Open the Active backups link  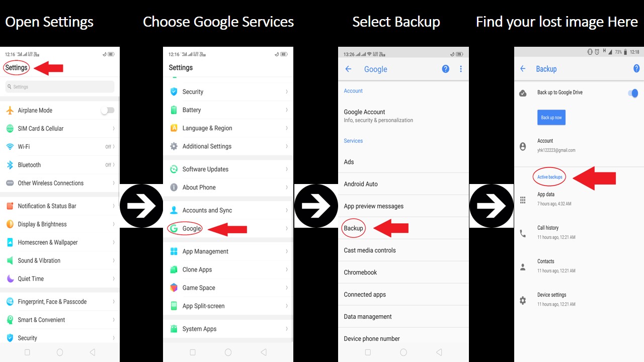tap(550, 177)
